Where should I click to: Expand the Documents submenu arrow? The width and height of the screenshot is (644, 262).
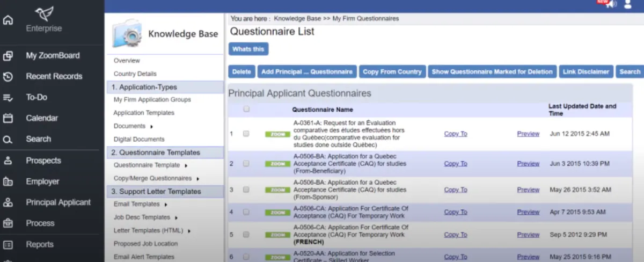[x=151, y=127]
